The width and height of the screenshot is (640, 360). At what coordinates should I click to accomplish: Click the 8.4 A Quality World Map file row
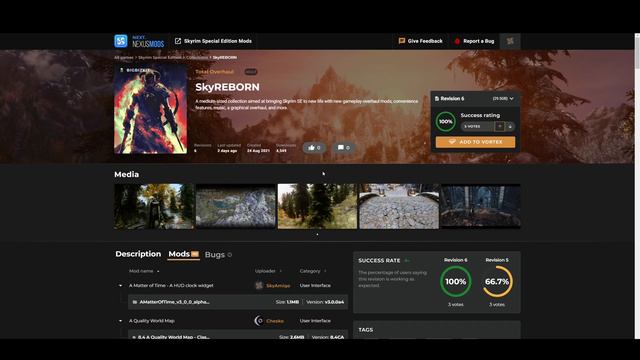238,335
